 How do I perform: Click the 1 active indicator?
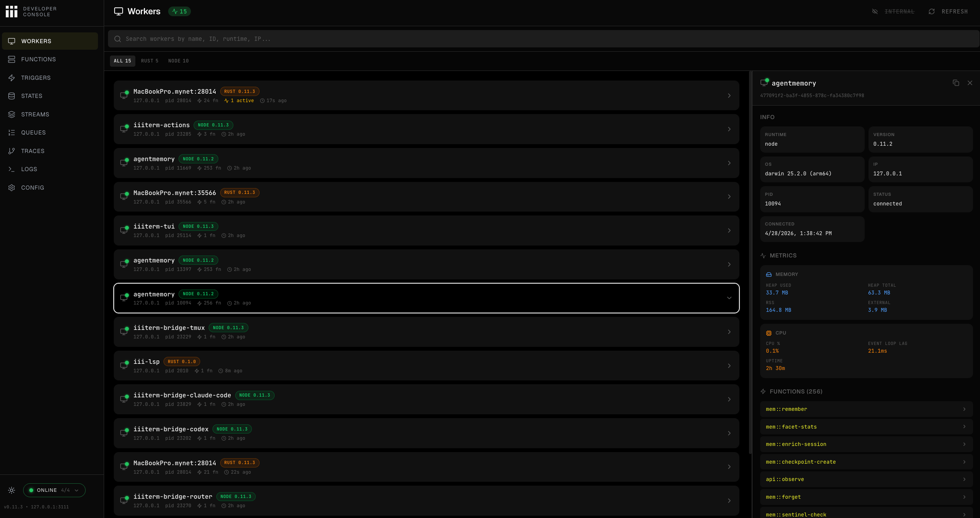click(x=239, y=101)
